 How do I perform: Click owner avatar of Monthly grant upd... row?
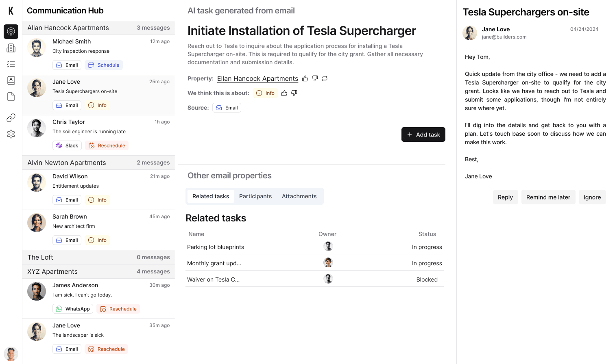[328, 262]
